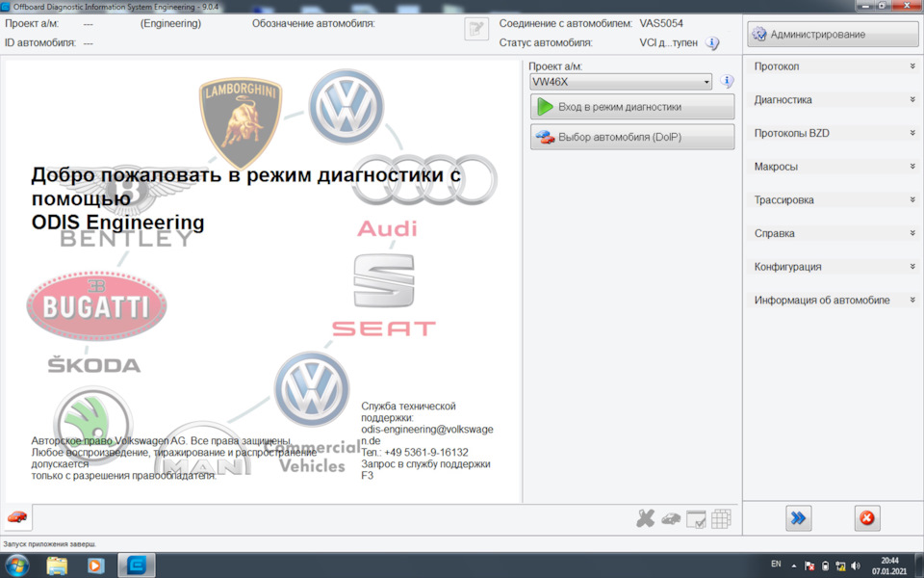The width and height of the screenshot is (924, 578).
Task: Click Выбор автомобиля (DoIP) button
Action: 632,137
